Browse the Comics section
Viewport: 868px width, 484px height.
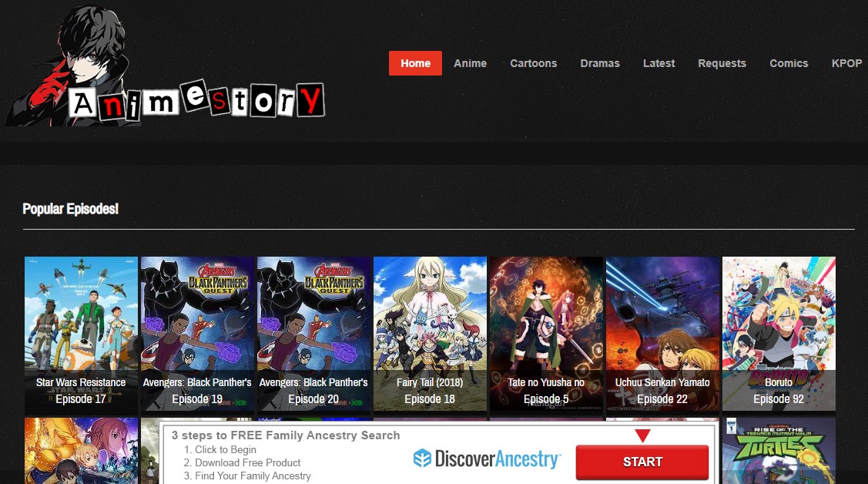pyautogui.click(x=789, y=63)
